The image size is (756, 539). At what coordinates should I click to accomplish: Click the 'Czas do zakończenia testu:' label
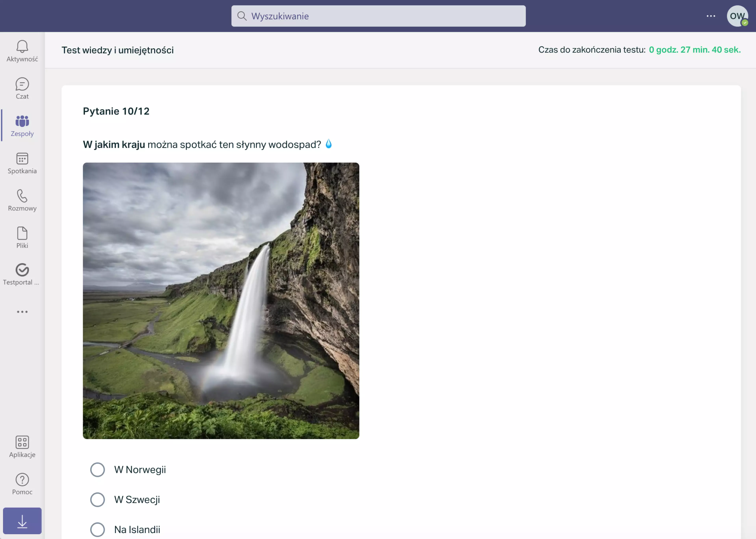point(592,50)
